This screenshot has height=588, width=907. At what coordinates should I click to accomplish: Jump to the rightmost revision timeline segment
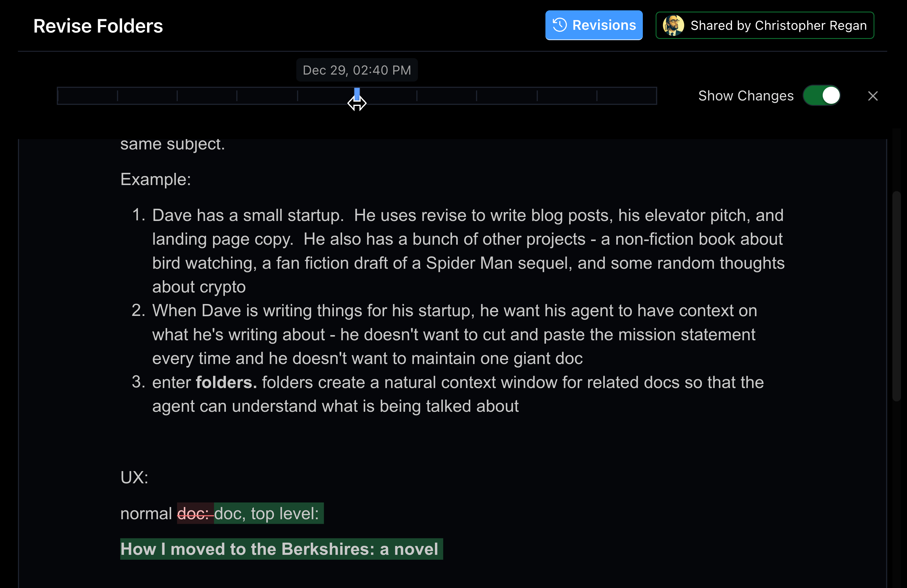[x=626, y=96]
